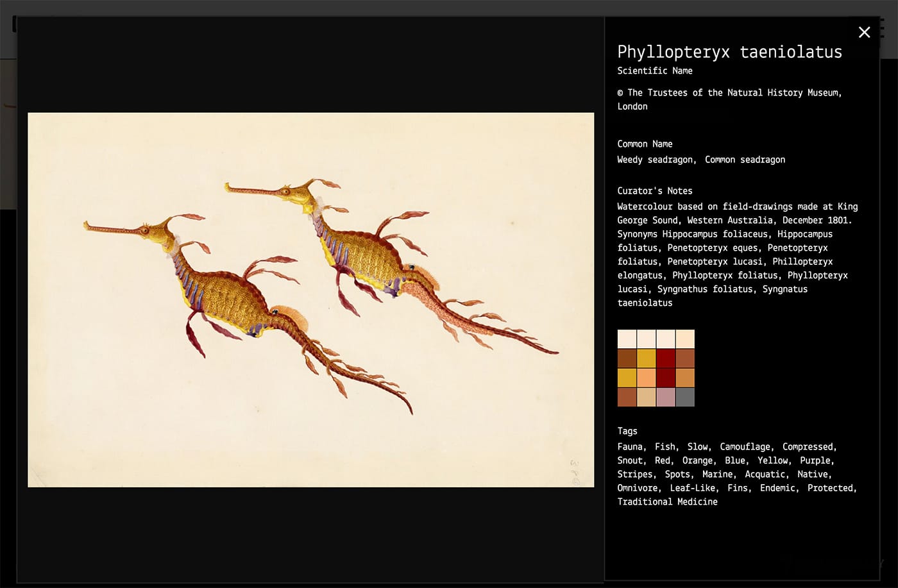This screenshot has height=588, width=898.
Task: Select the cream swatch at the palette's top-left
Action: (x=627, y=338)
